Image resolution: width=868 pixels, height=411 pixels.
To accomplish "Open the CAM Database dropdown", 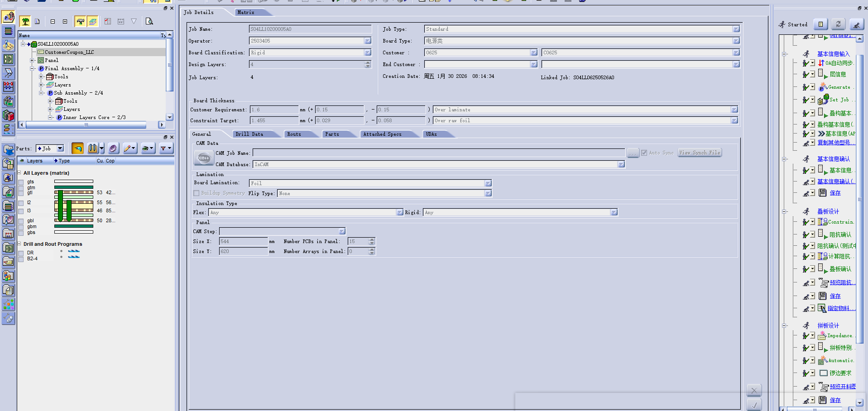I will point(621,165).
